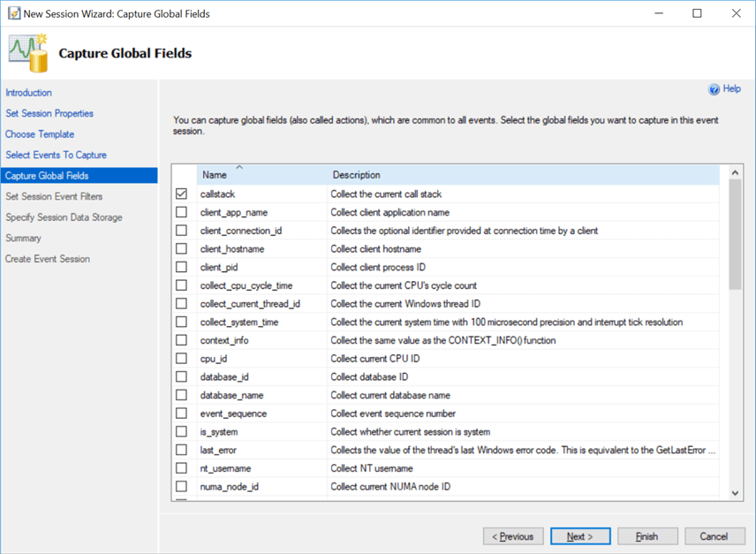Select the client_hostname row name
The height and width of the screenshot is (554, 756).
point(232,249)
